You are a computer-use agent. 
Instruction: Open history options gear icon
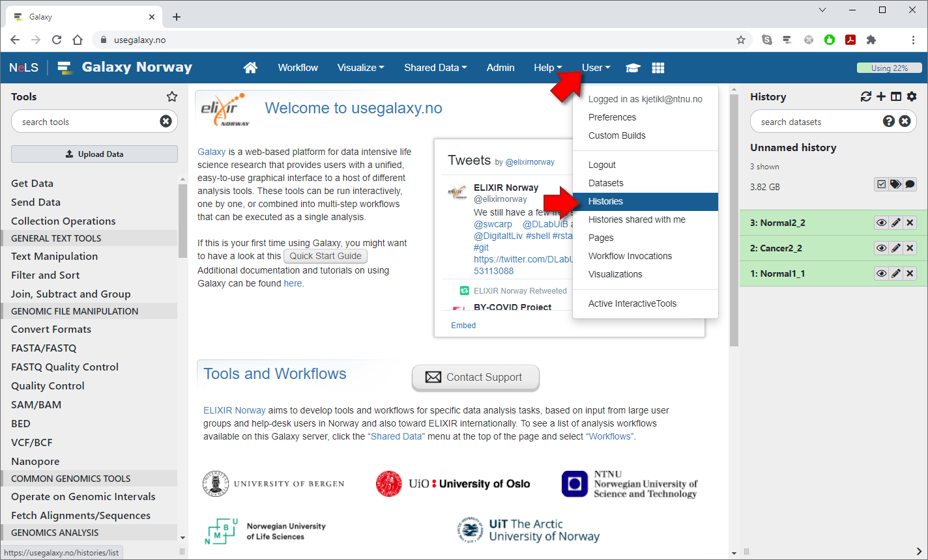(x=912, y=96)
